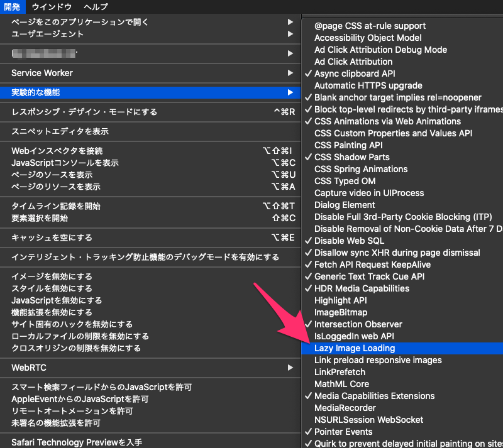The width and height of the screenshot is (503, 448).
Task: Enable Link preload responsive images
Action: (402, 360)
